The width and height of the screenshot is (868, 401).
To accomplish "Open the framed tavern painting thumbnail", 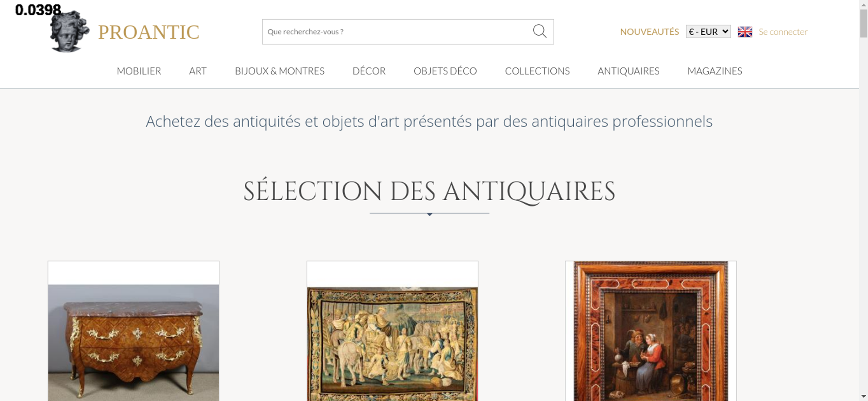I will [x=651, y=331].
